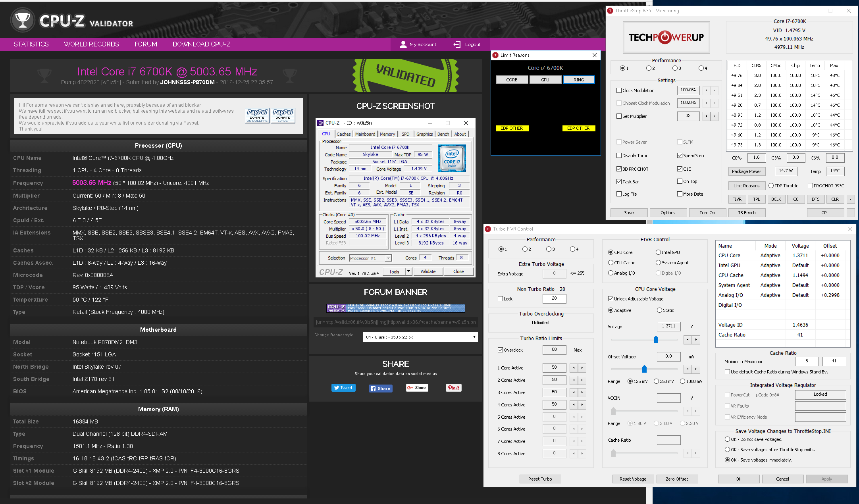This screenshot has width=859, height=504.
Task: Enable the Log File checkbox
Action: [619, 194]
